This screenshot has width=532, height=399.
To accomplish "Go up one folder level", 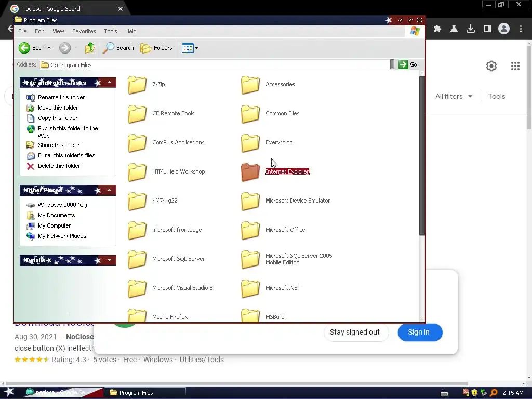I will click(90, 48).
